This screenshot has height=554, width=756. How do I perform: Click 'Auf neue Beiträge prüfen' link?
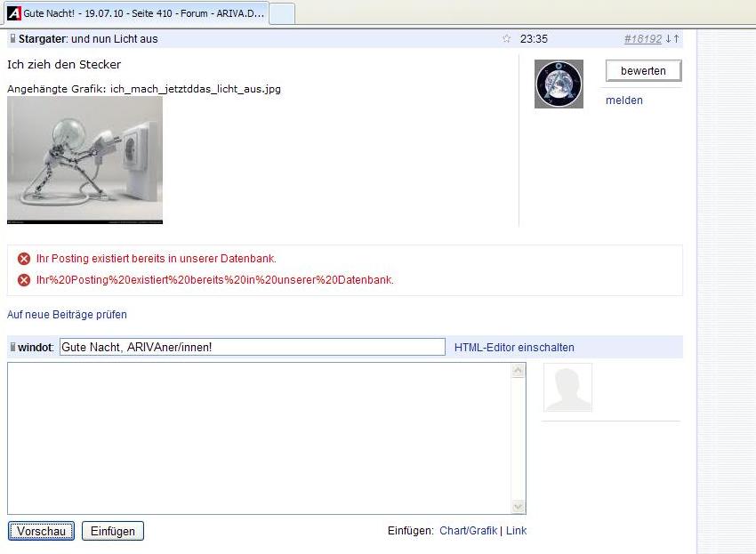pyautogui.click(x=67, y=315)
